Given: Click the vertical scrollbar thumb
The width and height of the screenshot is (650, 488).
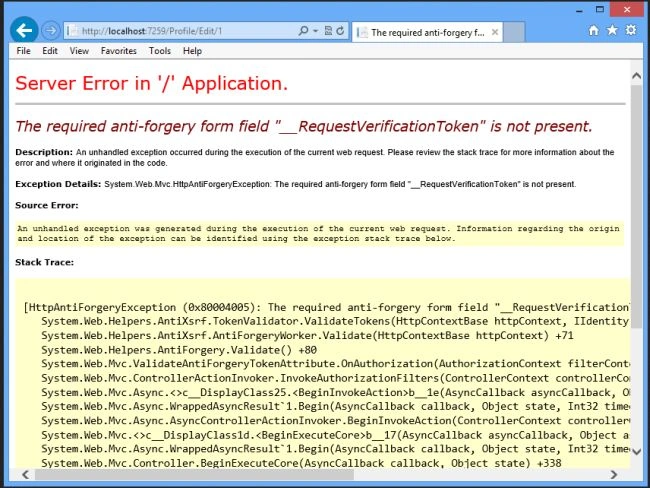Looking at the screenshot, I should [x=636, y=207].
